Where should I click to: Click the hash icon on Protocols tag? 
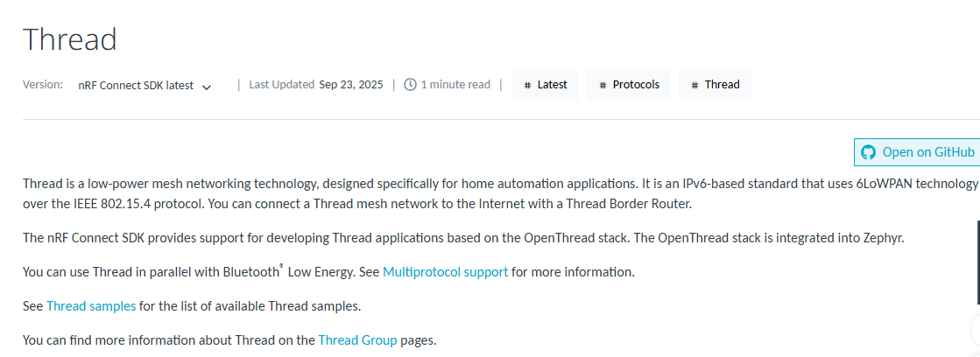pos(603,85)
